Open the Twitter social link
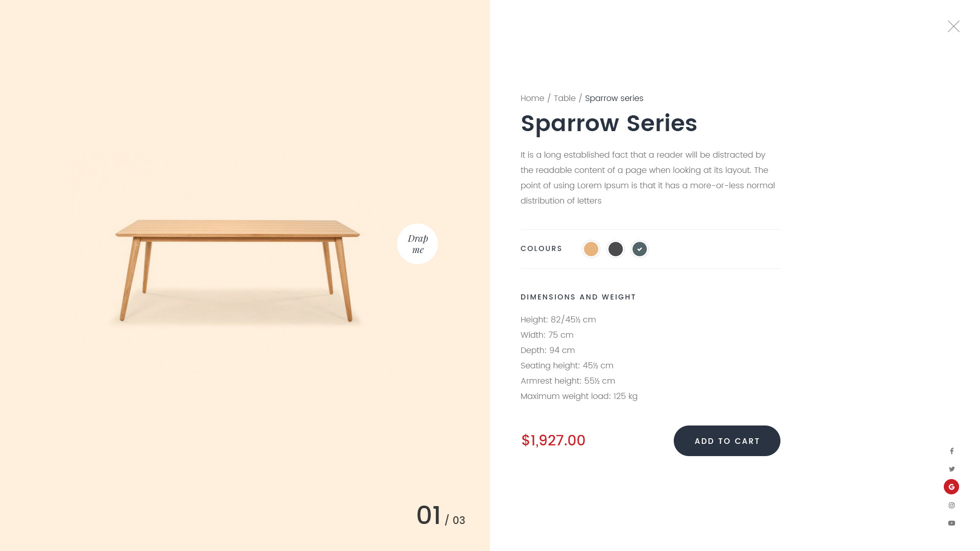Image resolution: width=980 pixels, height=551 pixels. tap(951, 469)
